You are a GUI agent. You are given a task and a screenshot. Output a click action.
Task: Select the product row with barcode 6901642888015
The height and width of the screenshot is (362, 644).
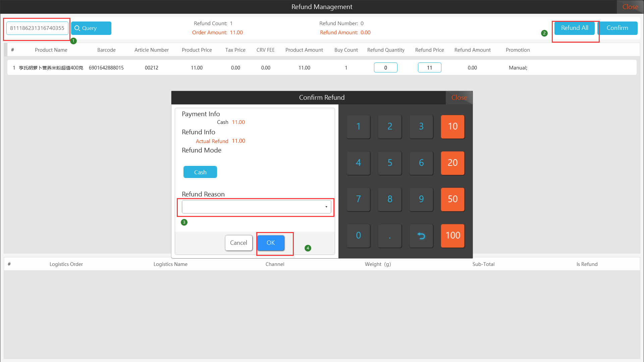pyautogui.click(x=106, y=68)
